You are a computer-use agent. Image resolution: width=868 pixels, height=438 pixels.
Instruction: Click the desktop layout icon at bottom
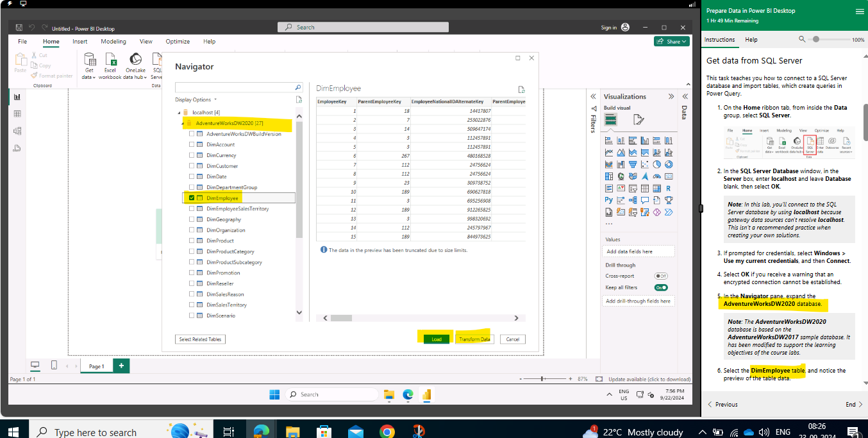[35, 365]
